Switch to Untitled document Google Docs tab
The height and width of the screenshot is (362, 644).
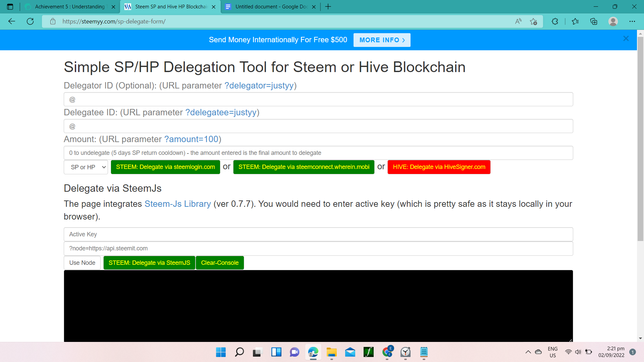click(x=271, y=7)
